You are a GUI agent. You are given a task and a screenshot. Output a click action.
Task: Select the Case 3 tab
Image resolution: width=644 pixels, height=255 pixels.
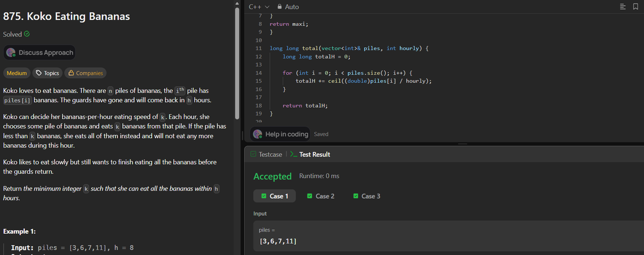point(367,196)
